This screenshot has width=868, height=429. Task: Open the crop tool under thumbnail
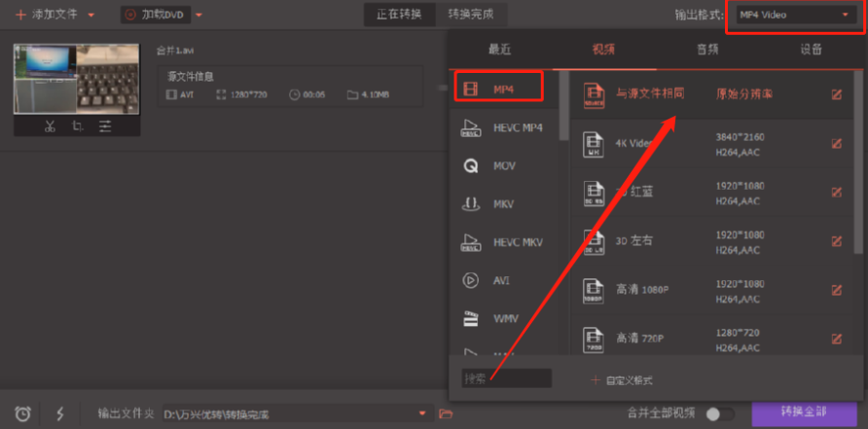click(78, 126)
